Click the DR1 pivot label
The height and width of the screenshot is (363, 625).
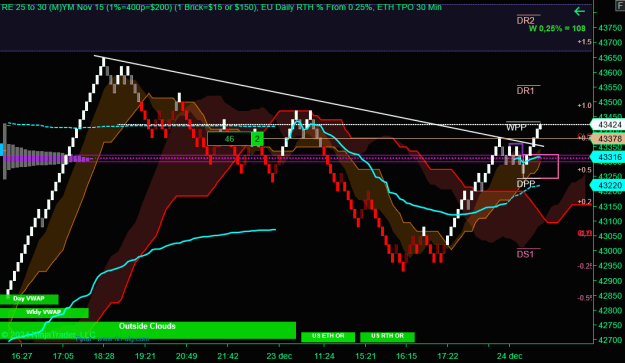525,91
